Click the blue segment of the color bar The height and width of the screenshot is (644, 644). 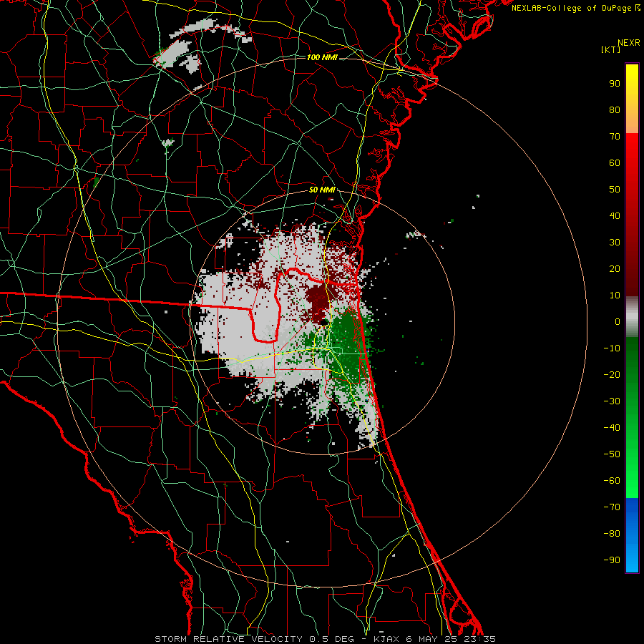pyautogui.click(x=632, y=535)
